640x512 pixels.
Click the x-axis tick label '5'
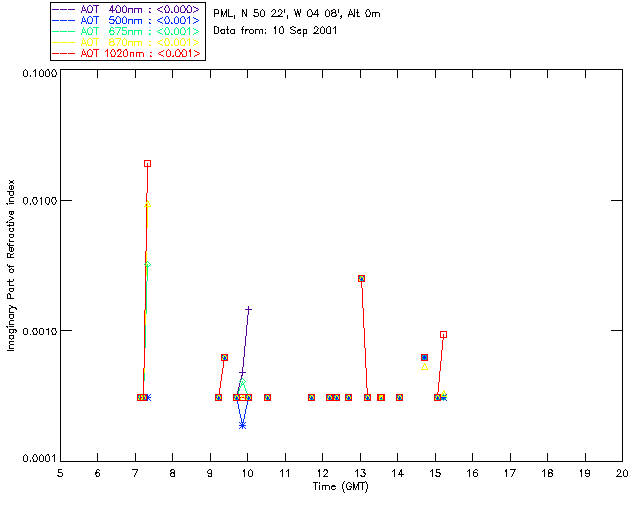pos(60,473)
